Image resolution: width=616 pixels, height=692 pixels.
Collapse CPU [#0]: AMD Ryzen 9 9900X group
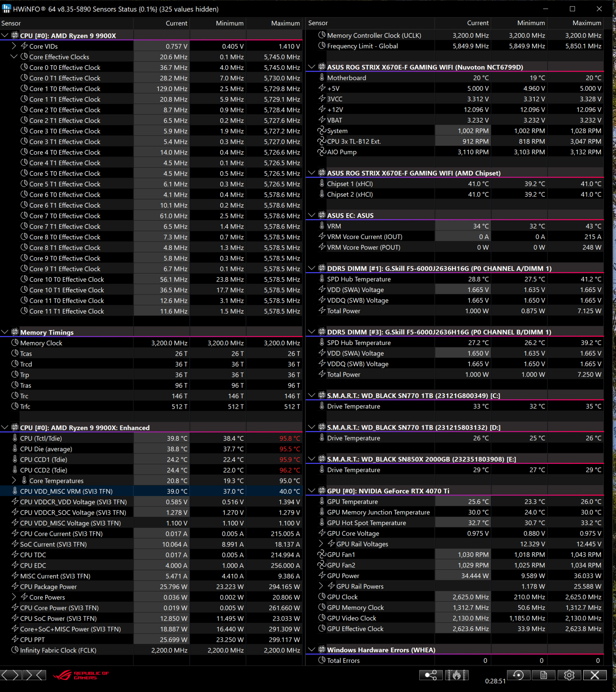pos(5,35)
